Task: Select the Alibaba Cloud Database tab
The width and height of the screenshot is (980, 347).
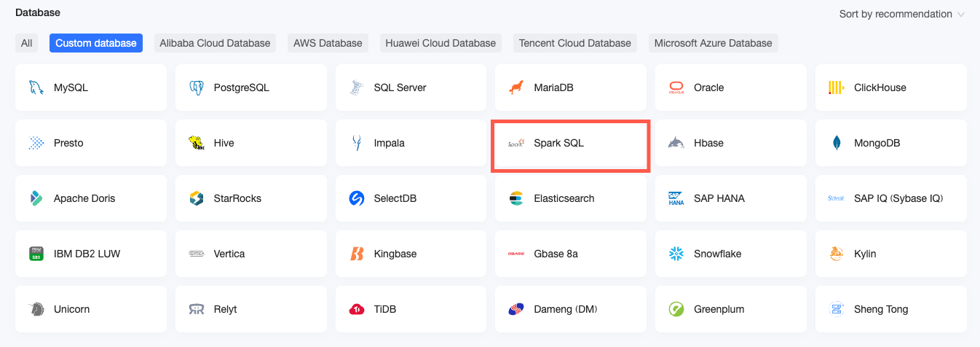Action: (215, 43)
